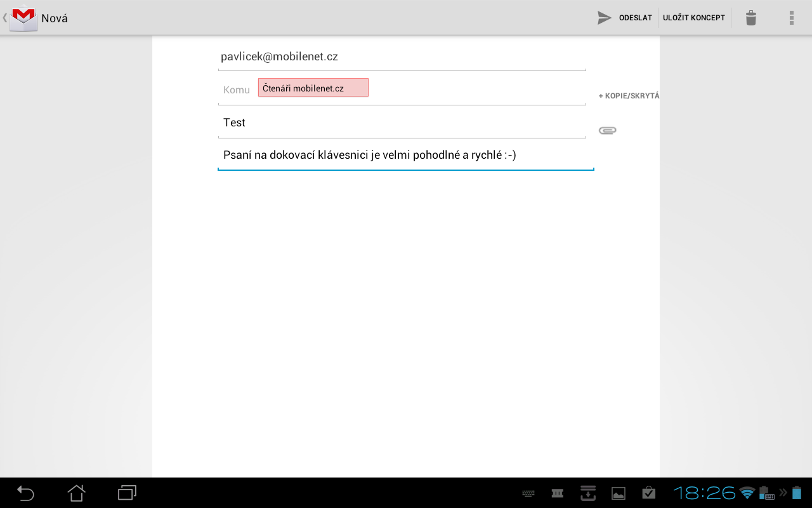The height and width of the screenshot is (508, 812).
Task: Attach a file using the paperclip icon
Action: (607, 130)
